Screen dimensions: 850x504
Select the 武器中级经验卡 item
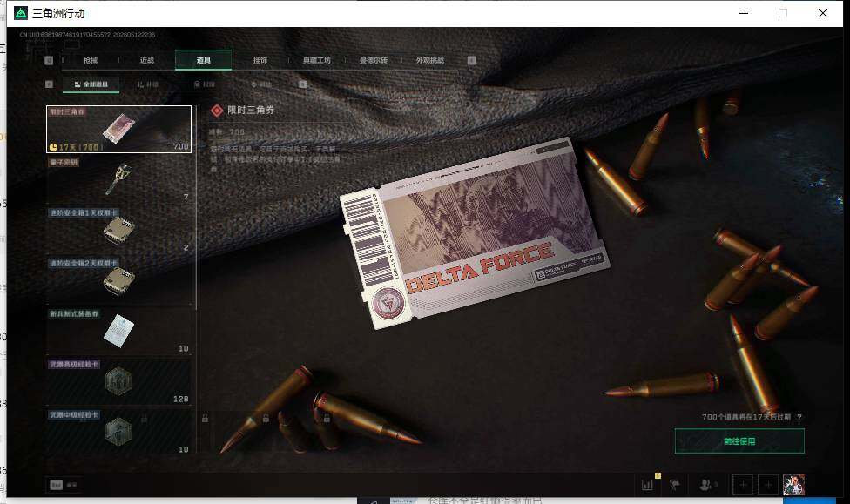(x=118, y=432)
